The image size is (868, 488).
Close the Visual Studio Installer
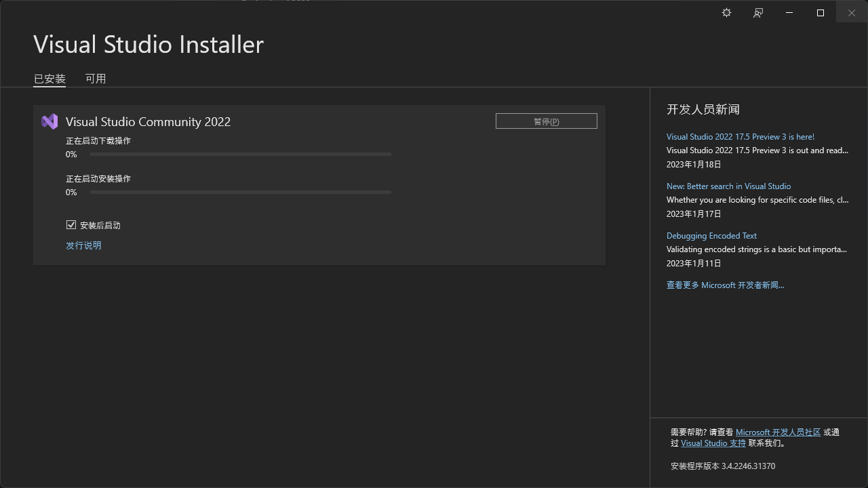click(852, 13)
